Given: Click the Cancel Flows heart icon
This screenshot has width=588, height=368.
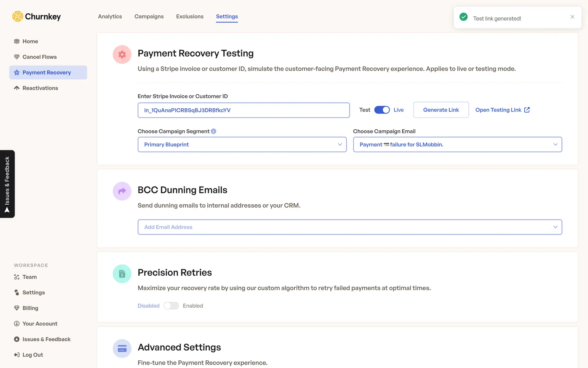Looking at the screenshot, I should (x=17, y=57).
